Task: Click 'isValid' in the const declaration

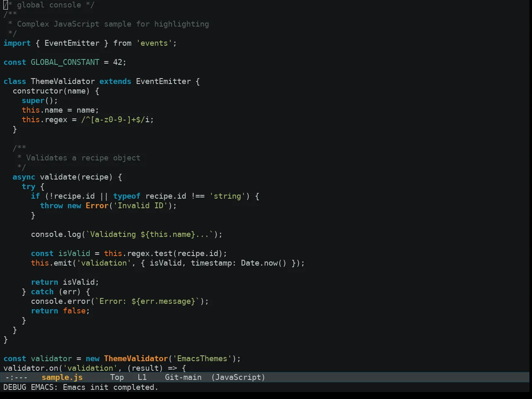Action: tap(74, 254)
